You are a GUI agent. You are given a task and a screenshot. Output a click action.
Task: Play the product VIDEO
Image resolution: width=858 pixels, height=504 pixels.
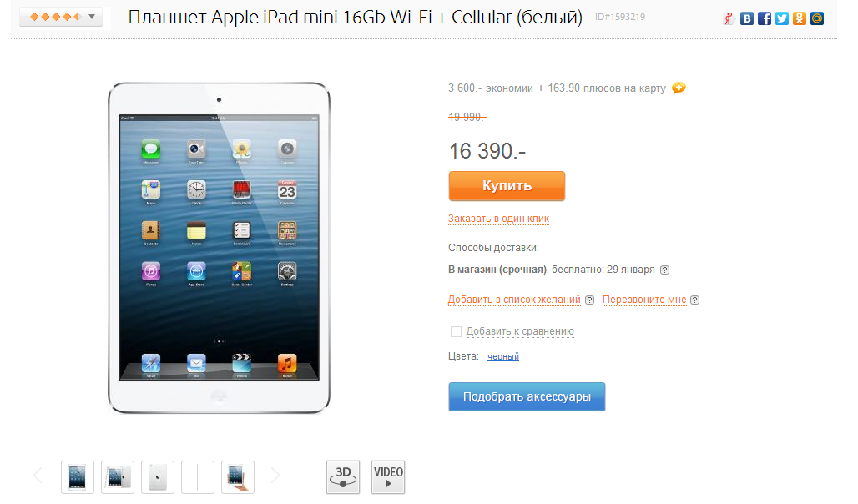click(x=388, y=477)
